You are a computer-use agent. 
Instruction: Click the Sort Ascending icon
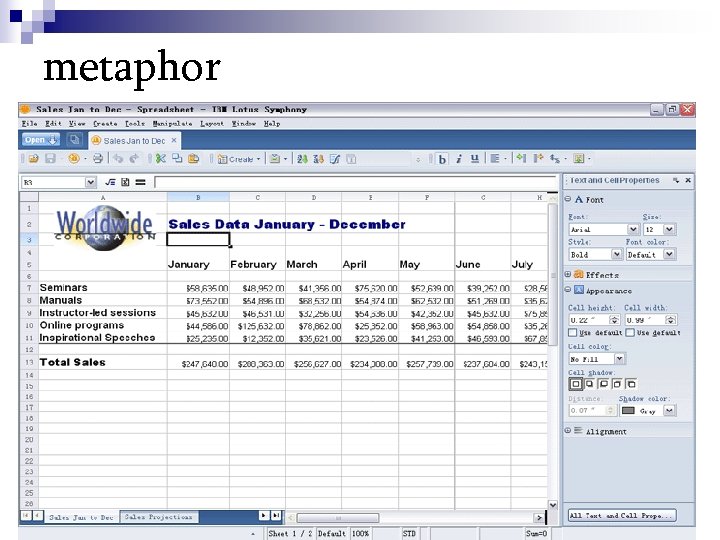click(302, 159)
